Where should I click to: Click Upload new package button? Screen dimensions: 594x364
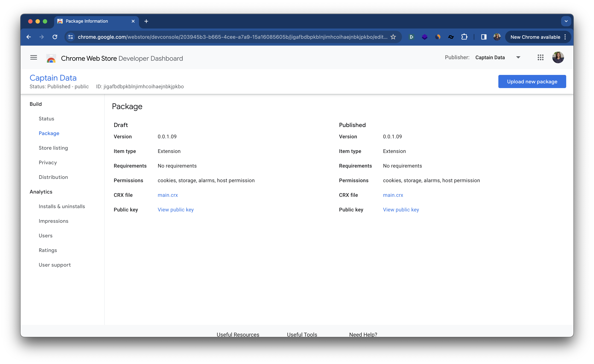coord(532,81)
